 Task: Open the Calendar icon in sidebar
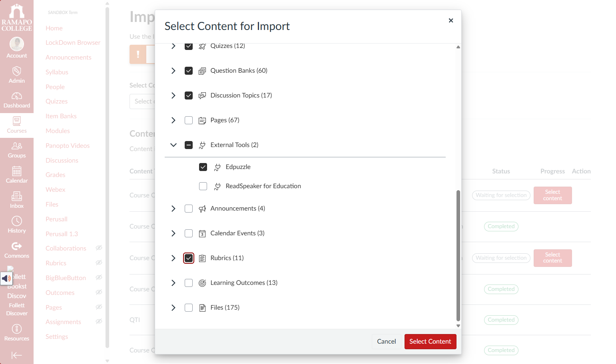[x=17, y=171]
